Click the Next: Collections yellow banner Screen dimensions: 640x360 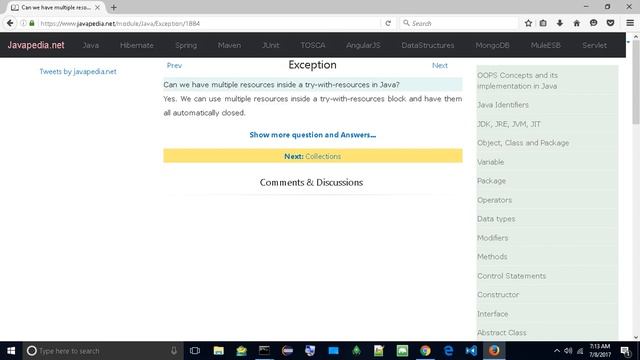pos(313,156)
